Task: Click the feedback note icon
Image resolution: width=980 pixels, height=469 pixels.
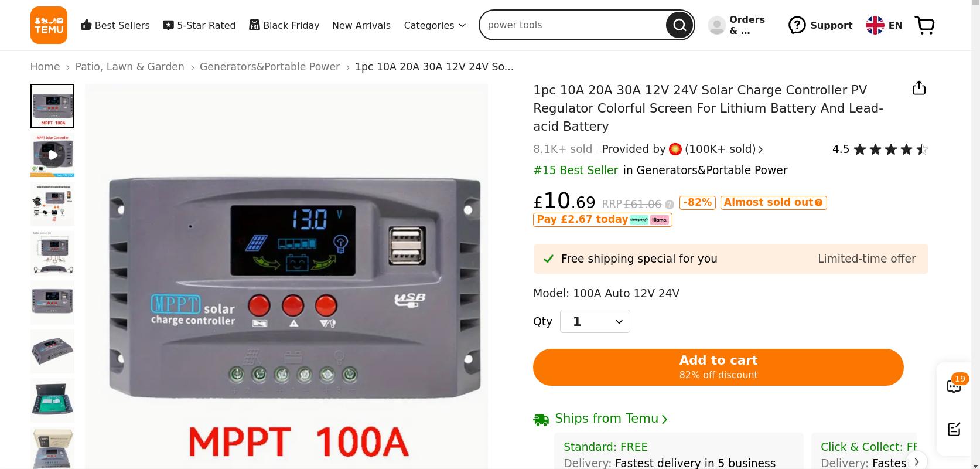Action: [x=954, y=429]
